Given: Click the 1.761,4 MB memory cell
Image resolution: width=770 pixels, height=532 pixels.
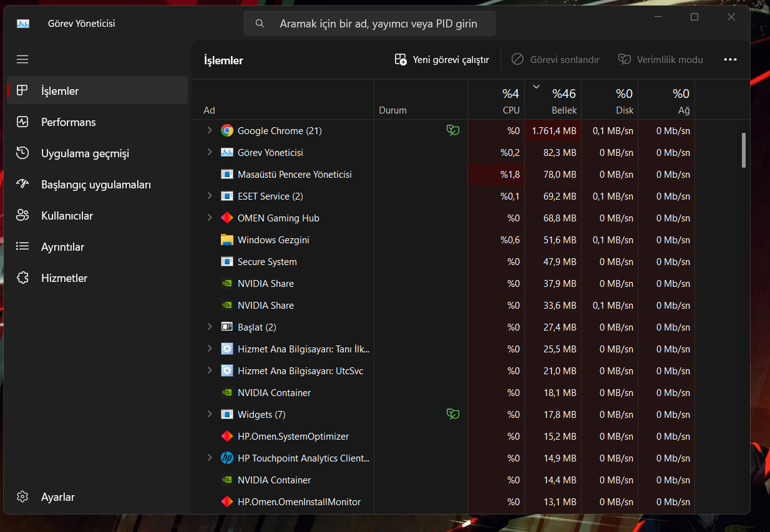Looking at the screenshot, I should tap(553, 131).
